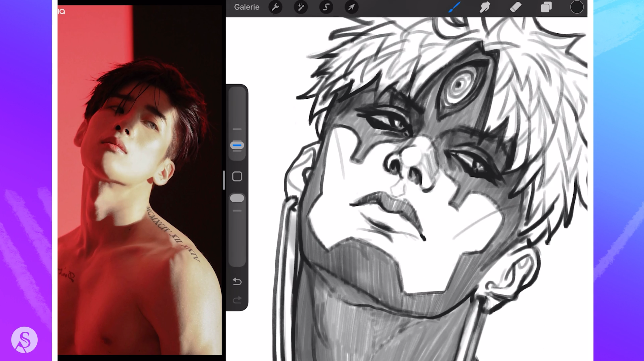Tap the Redo arrow in the sidebar
The image size is (644, 361).
point(237,299)
